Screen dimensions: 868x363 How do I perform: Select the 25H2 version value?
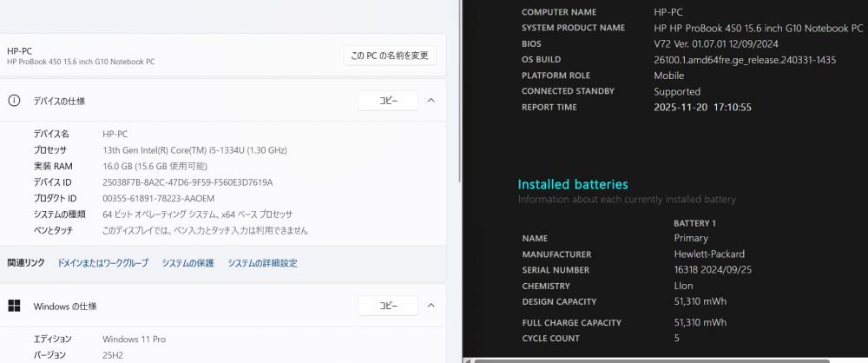112,355
